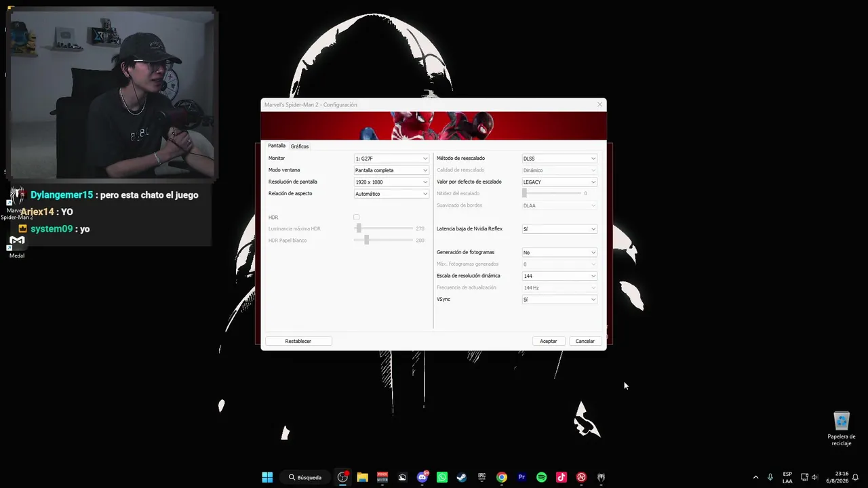Click the Búsqueda taskbar search box
Image resolution: width=868 pixels, height=488 pixels.
click(305, 477)
